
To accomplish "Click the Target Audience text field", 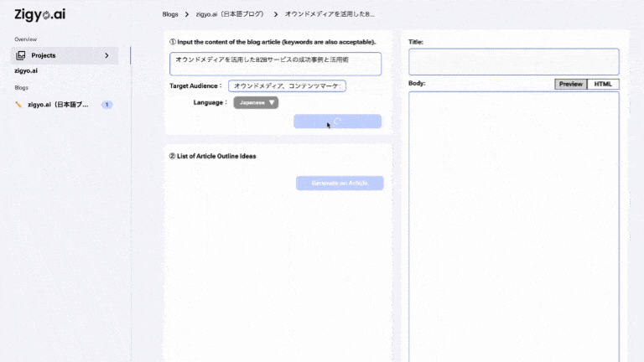I will (x=287, y=86).
